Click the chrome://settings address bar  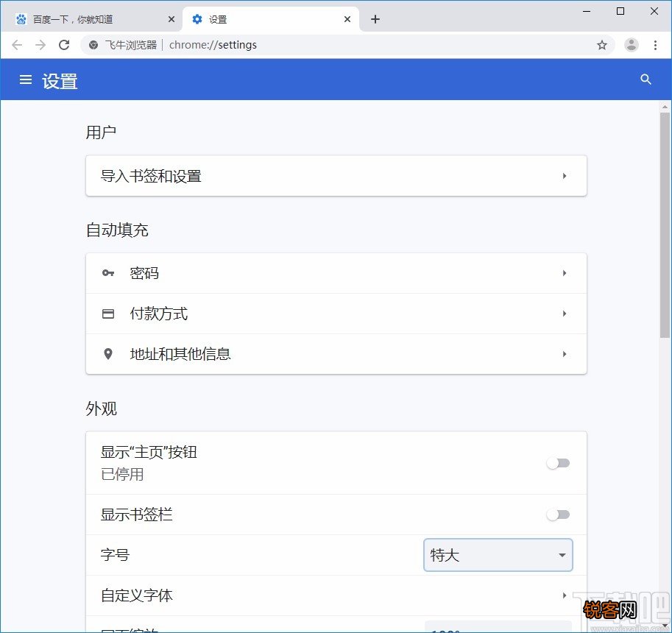[347, 45]
